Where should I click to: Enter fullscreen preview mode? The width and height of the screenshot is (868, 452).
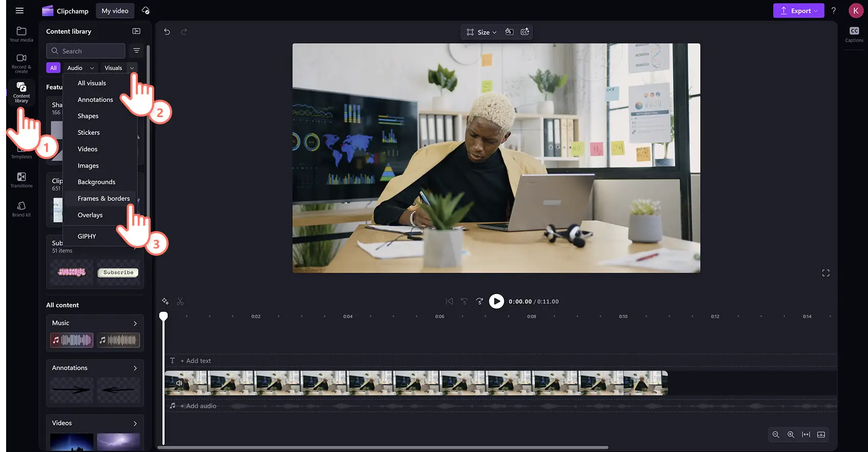[x=826, y=273]
